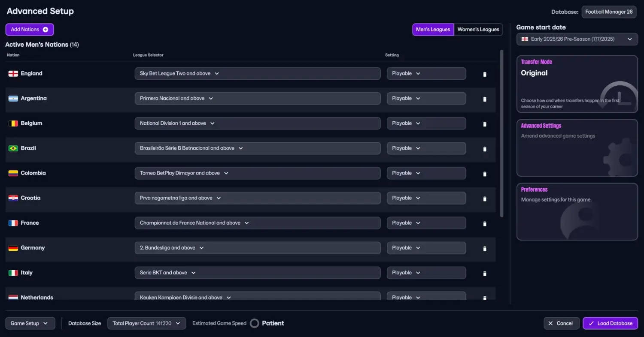Click Belgium flag icon

[x=13, y=123]
